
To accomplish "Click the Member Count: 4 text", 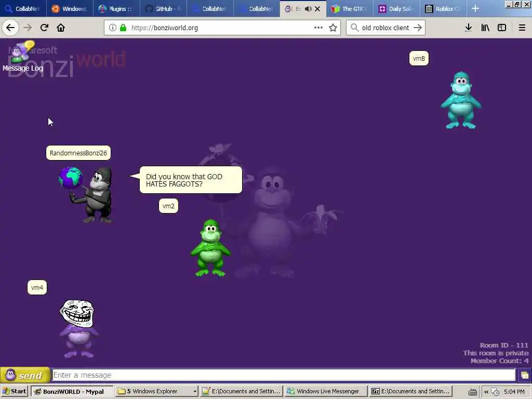I will 499,361.
